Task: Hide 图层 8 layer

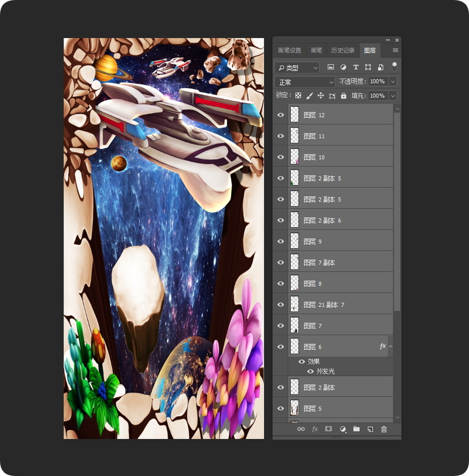Action: pyautogui.click(x=280, y=283)
